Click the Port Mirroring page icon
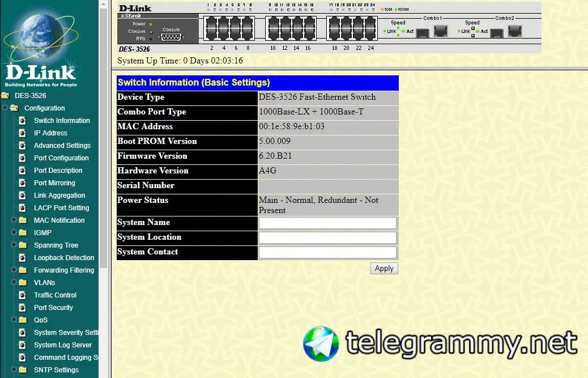588x378 pixels. 23,183
